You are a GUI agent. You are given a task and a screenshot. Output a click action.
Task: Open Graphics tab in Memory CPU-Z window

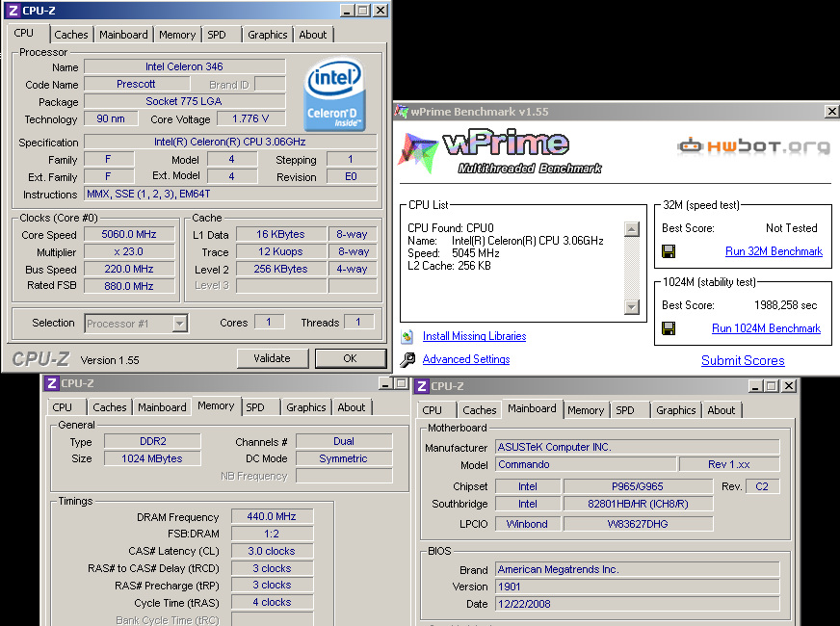point(306,407)
